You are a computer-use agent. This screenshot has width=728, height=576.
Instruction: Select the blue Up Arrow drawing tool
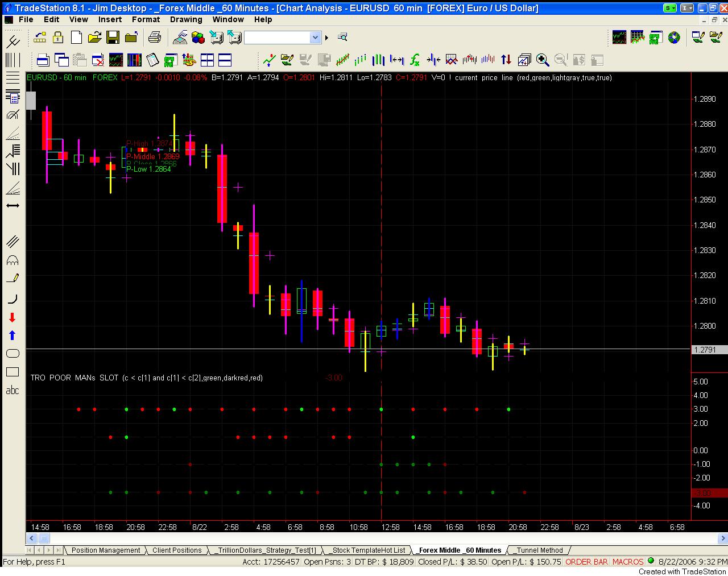pyautogui.click(x=12, y=335)
